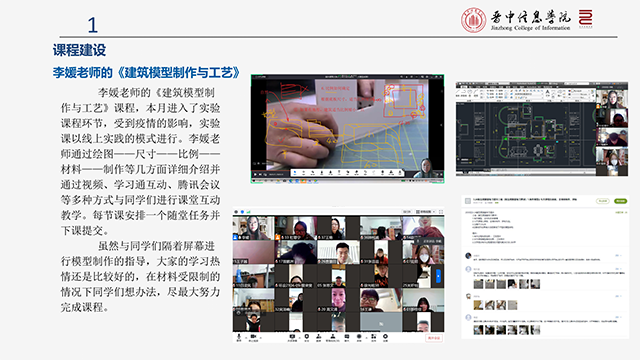The width and height of the screenshot is (640, 360).
Task: Click invite icon in meeting toolbar
Action: pos(318,337)
